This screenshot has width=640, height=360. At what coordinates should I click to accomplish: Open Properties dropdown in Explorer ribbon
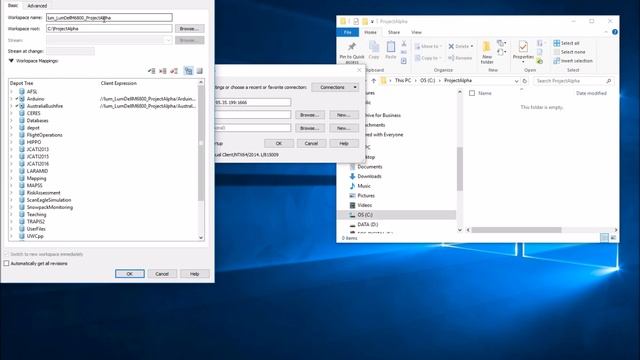coord(523,62)
